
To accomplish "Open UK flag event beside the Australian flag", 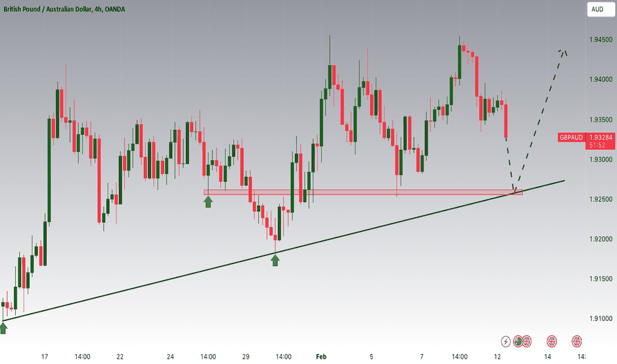I will (x=526, y=341).
